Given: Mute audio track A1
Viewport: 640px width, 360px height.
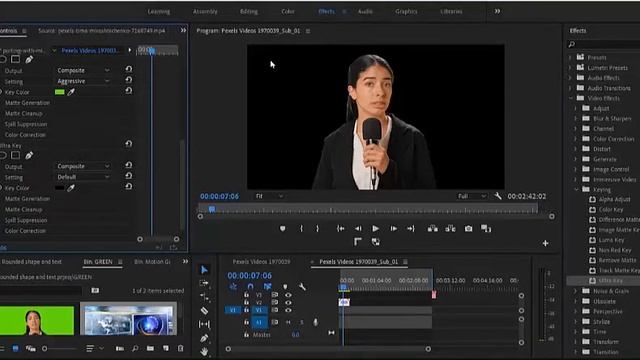Looking at the screenshot, I should (288, 322).
